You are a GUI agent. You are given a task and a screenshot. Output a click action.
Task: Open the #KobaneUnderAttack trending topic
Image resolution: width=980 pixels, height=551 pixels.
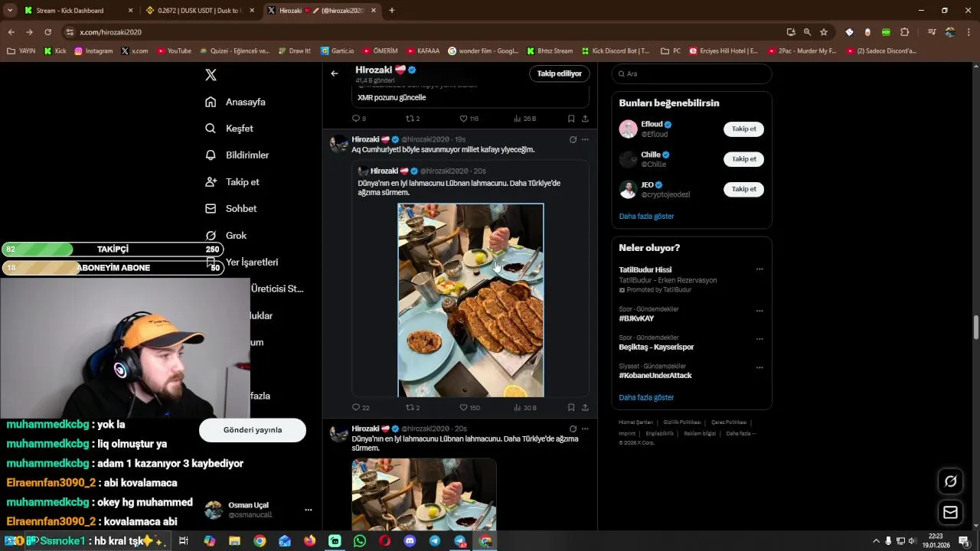[655, 376]
